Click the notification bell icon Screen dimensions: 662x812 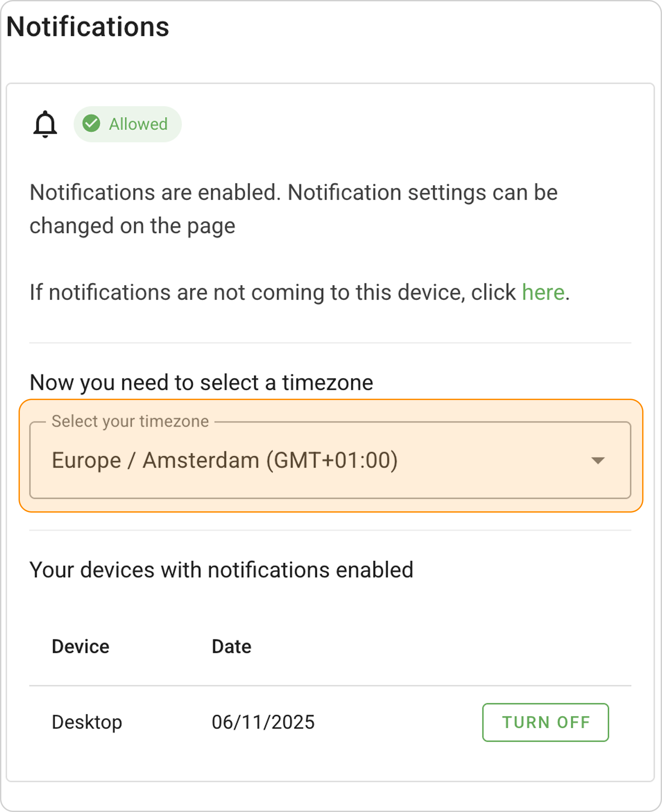pyautogui.click(x=45, y=124)
